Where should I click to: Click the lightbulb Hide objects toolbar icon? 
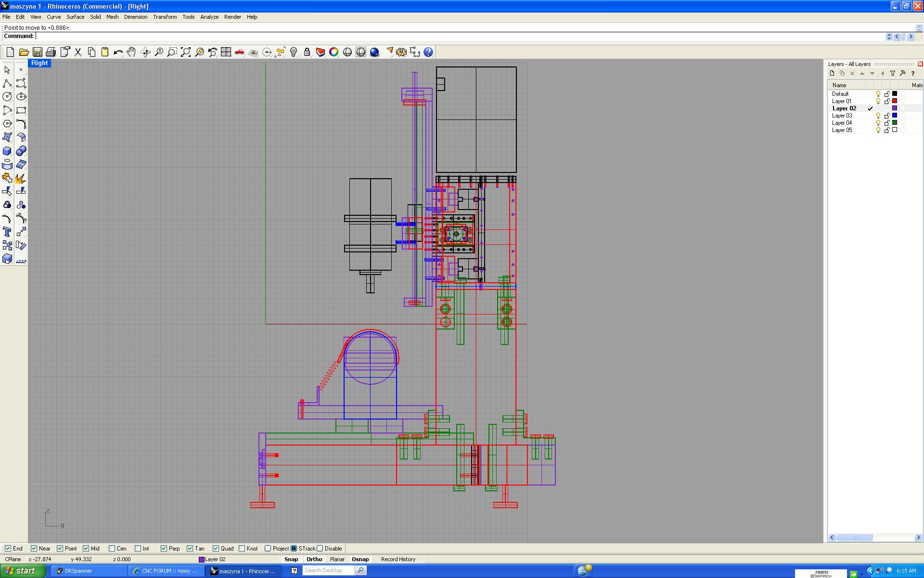(294, 52)
